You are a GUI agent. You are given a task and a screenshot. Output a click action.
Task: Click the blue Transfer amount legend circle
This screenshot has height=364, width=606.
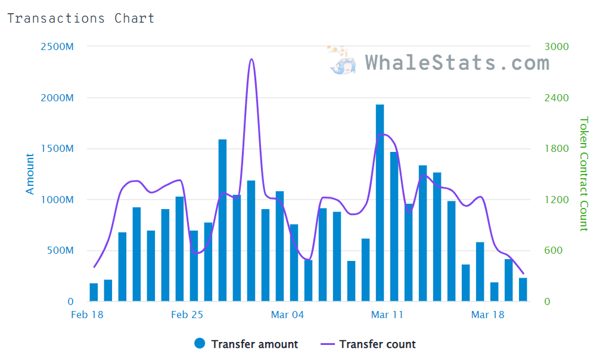[200, 344]
